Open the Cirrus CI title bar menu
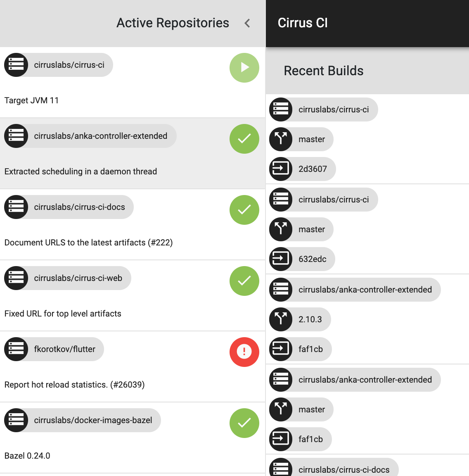Image resolution: width=469 pixels, height=476 pixels. (303, 23)
